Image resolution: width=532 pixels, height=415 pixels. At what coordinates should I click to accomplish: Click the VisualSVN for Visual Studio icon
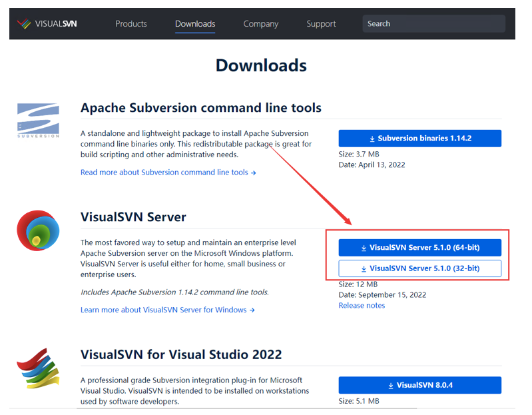coord(38,368)
